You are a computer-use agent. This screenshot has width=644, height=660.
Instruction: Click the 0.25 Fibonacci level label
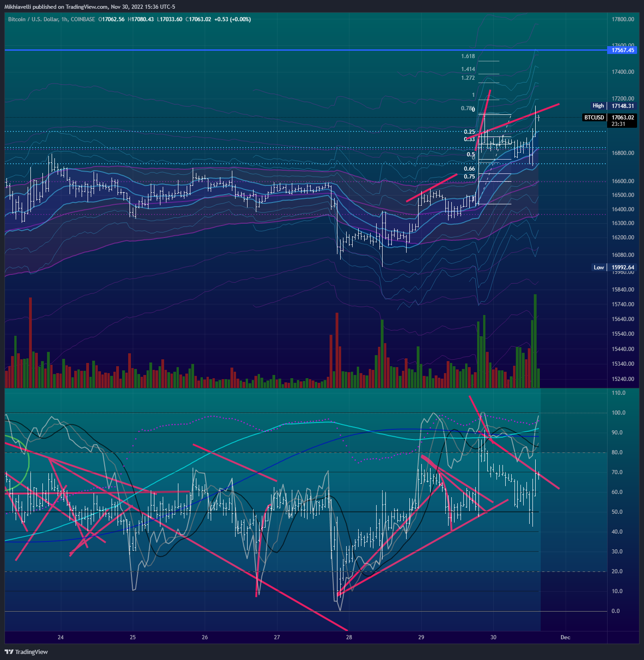[x=469, y=132]
